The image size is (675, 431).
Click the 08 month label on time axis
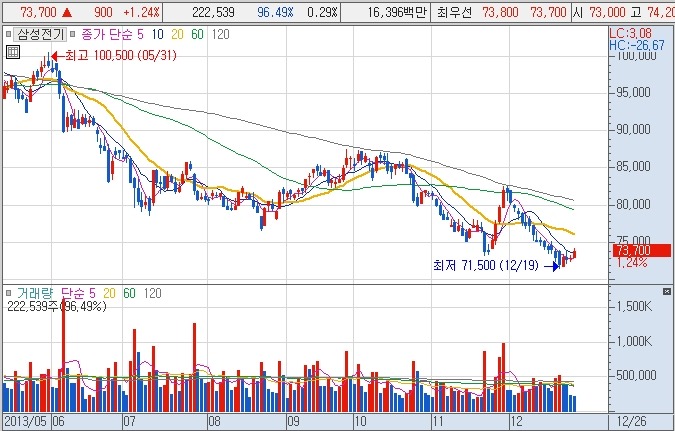[214, 422]
